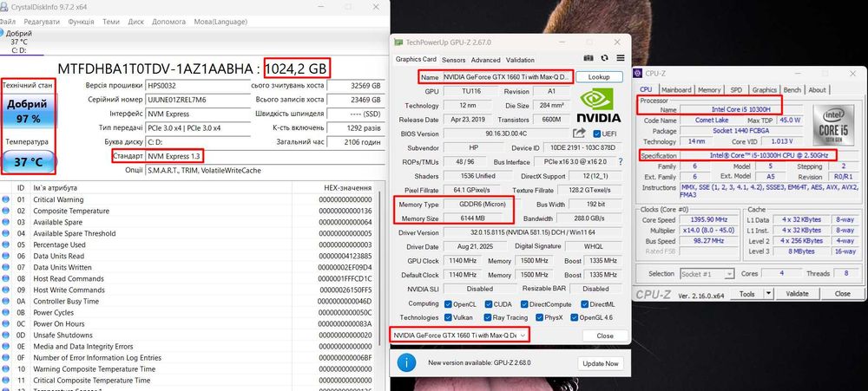Switch to Advanced tab in GPU-Z
This screenshot has height=391, width=868.
485,60
